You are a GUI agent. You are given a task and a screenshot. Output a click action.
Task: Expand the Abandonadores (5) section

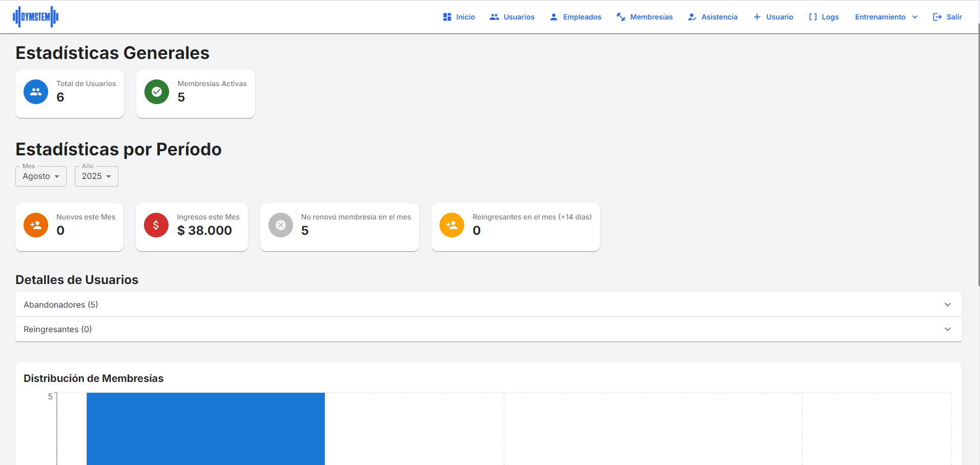click(x=488, y=305)
